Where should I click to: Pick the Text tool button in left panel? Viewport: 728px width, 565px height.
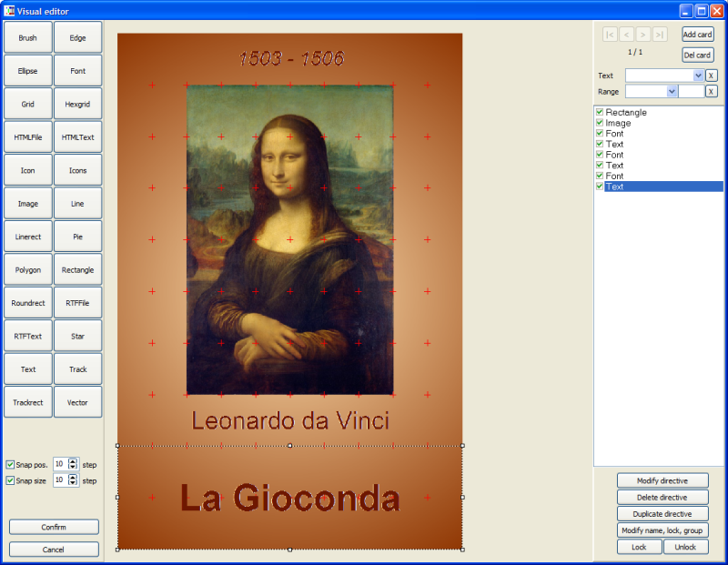coord(28,369)
